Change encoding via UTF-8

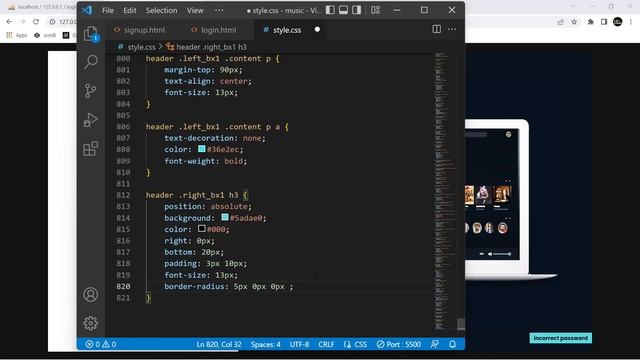[299, 344]
